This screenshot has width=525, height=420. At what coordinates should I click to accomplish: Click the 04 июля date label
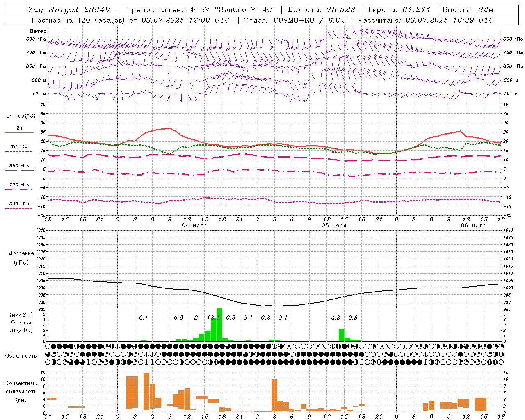click(x=194, y=226)
